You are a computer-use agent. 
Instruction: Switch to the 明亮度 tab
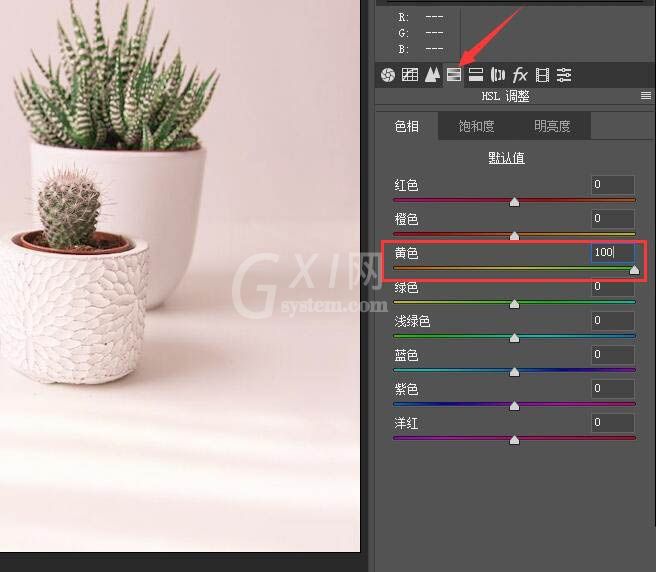coord(552,126)
